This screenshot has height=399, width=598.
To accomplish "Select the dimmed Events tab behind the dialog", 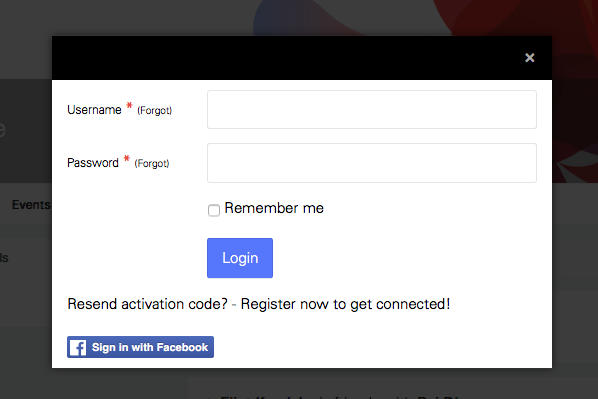I will point(31,205).
